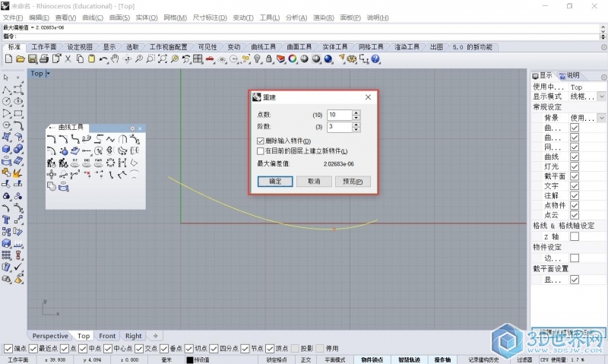Image resolution: width=608 pixels, height=364 pixels.
Task: Toggle the 曲线 visibility checkbox in display panel
Action: [x=575, y=157]
